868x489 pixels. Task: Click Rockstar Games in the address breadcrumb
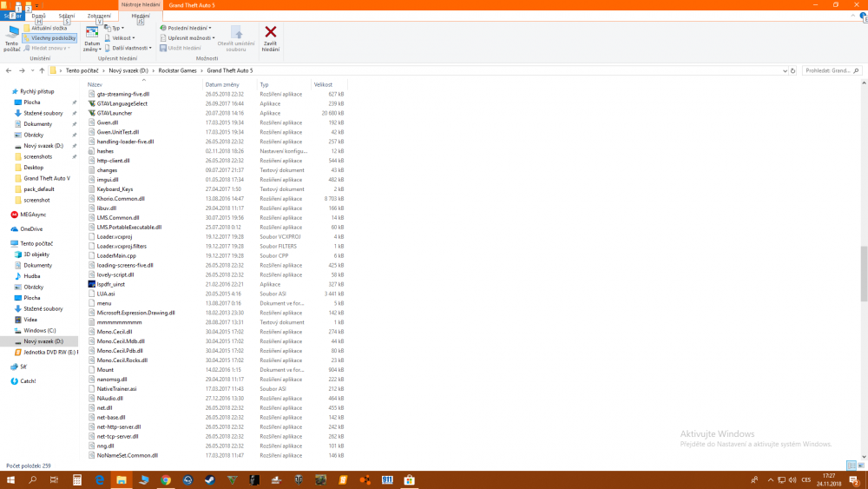pyautogui.click(x=177, y=71)
